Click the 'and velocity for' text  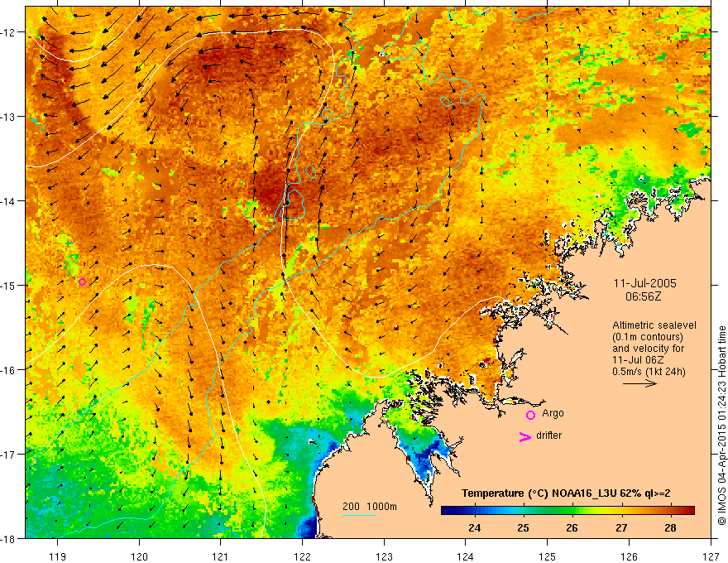point(648,349)
